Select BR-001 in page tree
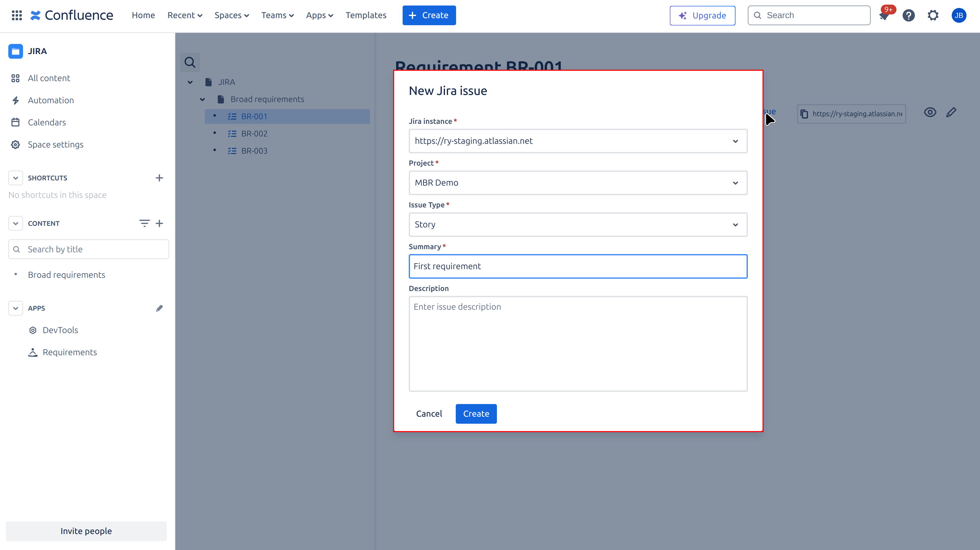Screen dimensions: 980x550 click(287, 116)
